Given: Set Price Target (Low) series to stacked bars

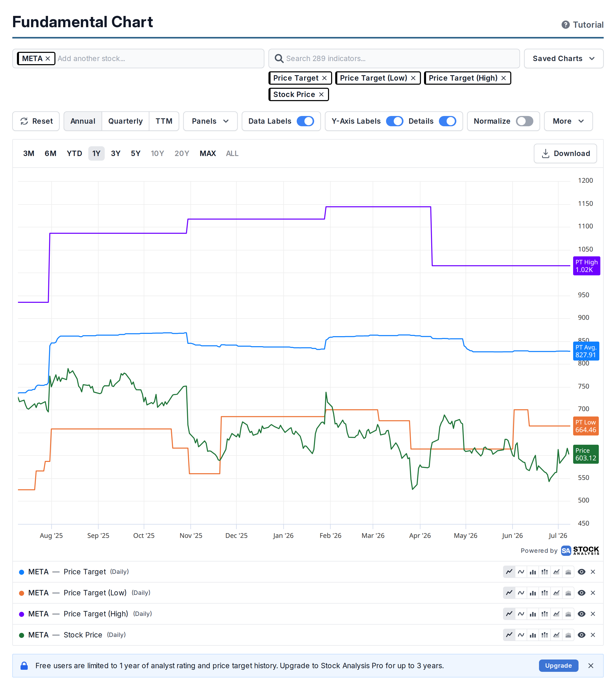Looking at the screenshot, I should point(545,593).
